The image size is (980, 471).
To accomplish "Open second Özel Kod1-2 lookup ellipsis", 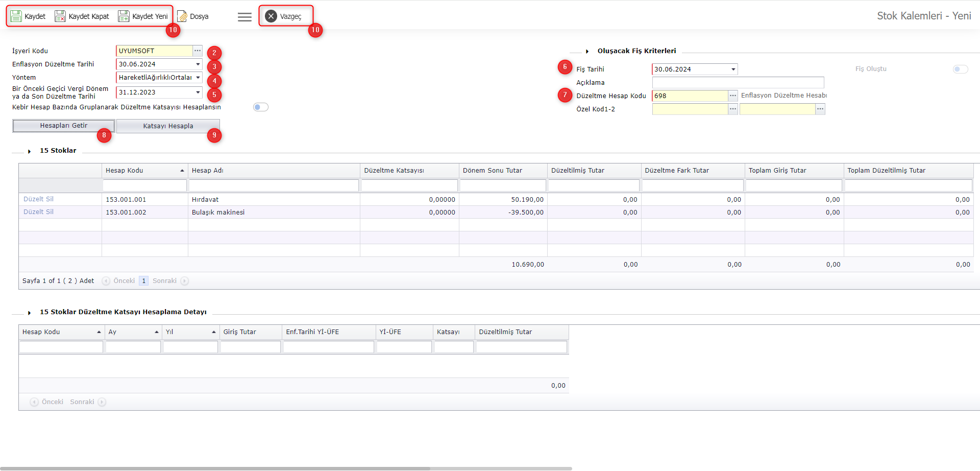I will 820,109.
